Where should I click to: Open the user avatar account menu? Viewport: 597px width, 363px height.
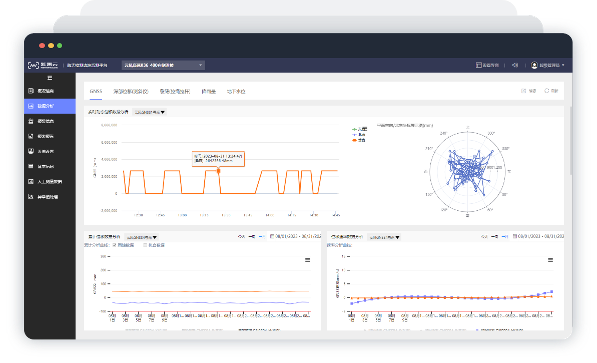(x=548, y=65)
